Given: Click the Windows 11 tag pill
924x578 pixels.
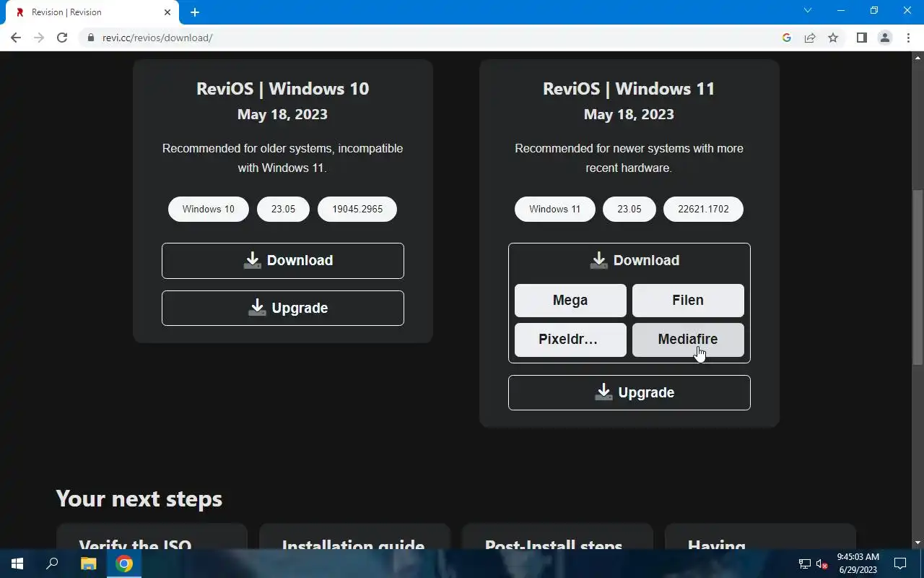Looking at the screenshot, I should [x=555, y=210].
